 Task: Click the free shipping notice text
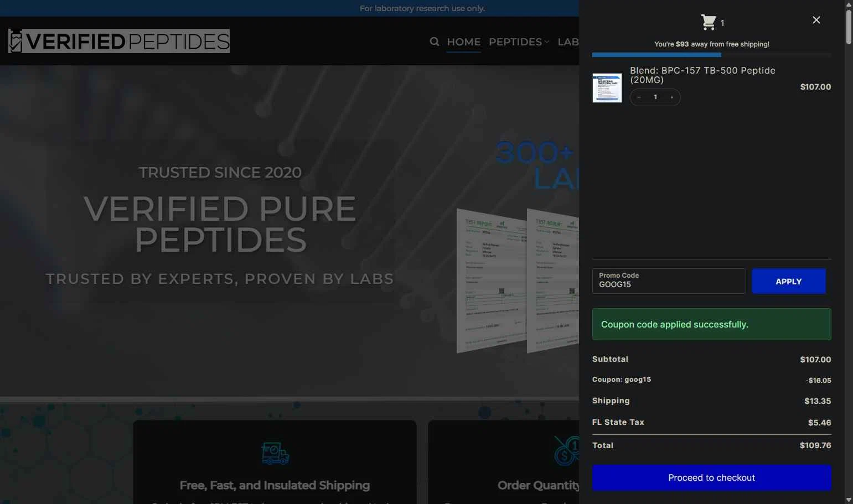[x=712, y=44]
